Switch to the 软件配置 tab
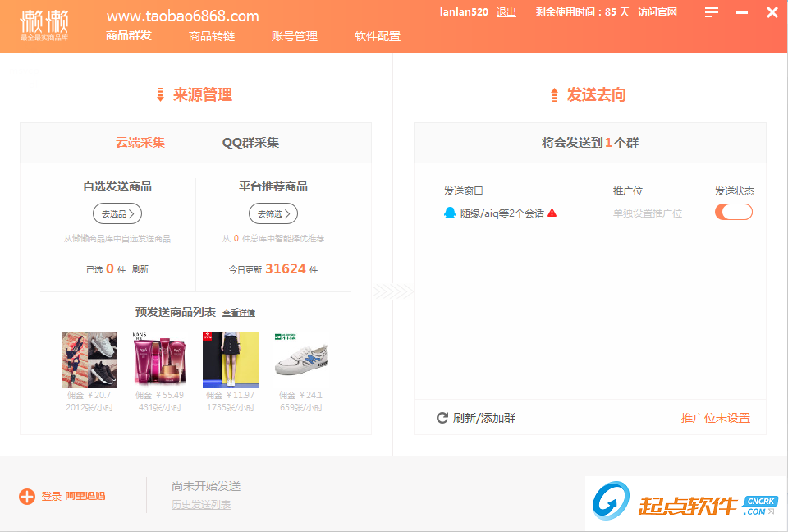 click(x=378, y=36)
